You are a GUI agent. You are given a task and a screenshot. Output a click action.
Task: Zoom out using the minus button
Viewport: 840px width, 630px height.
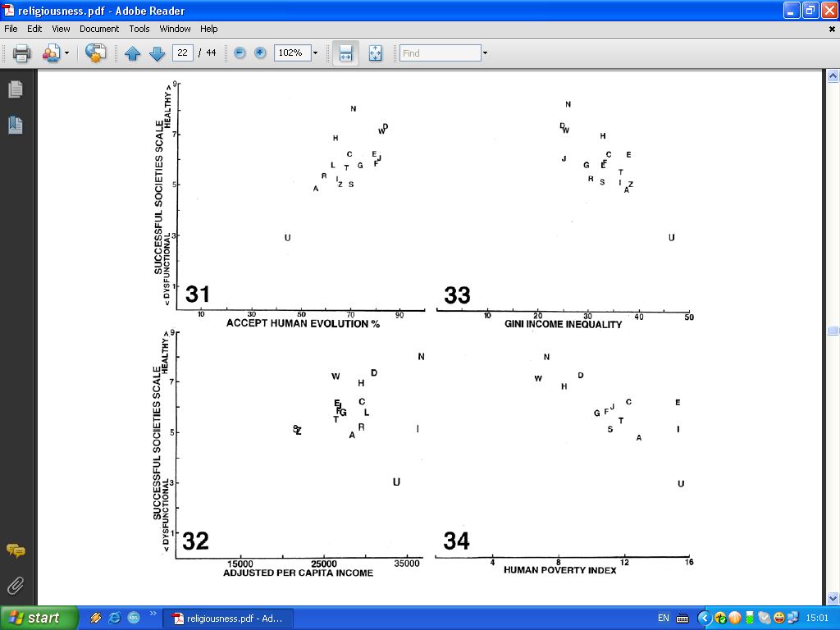click(x=240, y=53)
